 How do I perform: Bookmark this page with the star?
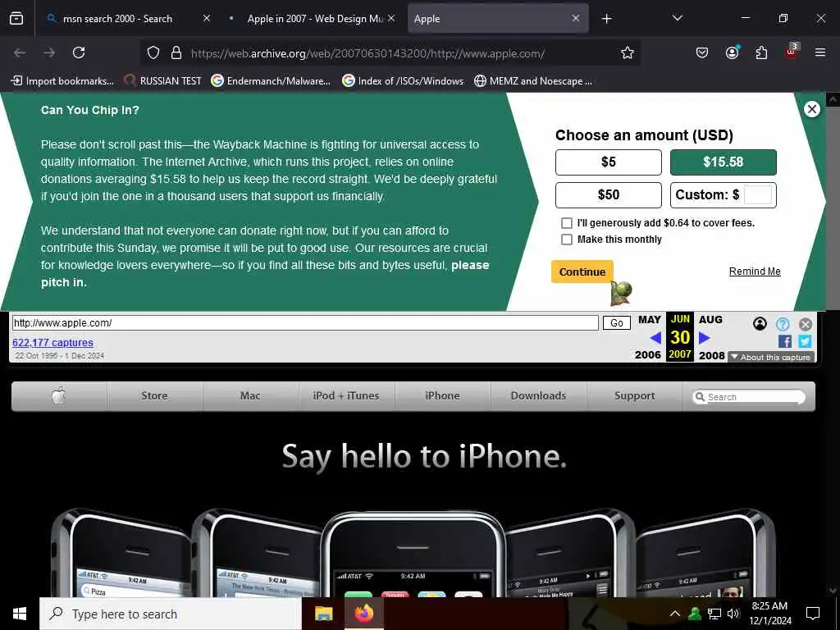[x=628, y=52]
